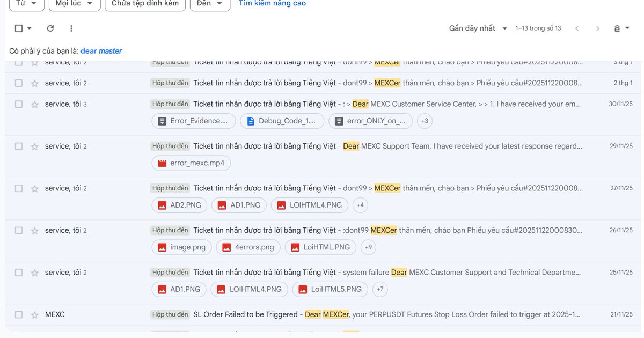Go to the newer results page arrow

coord(577,28)
